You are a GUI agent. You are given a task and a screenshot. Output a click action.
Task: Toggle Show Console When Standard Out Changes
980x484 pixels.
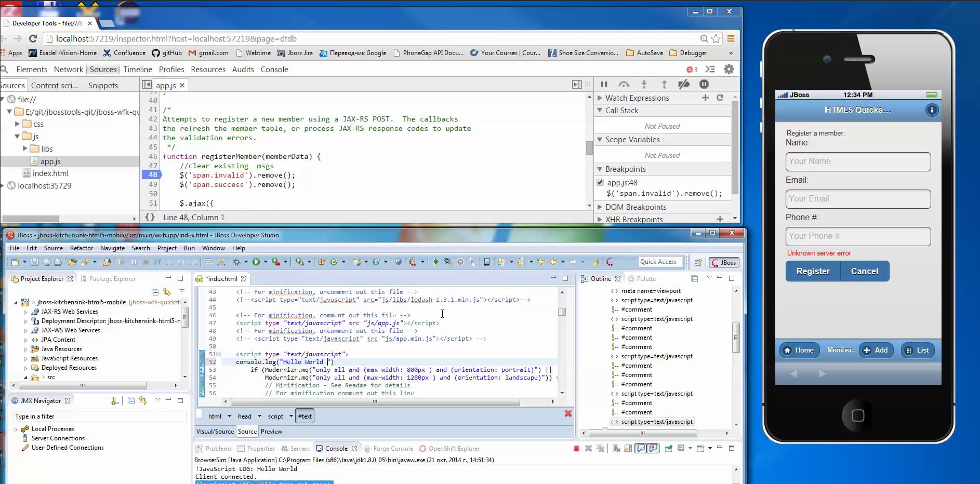[641, 448]
